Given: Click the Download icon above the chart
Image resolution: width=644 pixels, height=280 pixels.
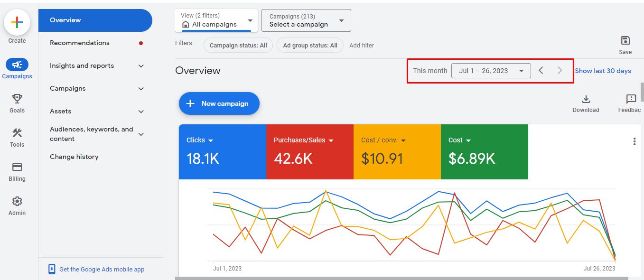Looking at the screenshot, I should pos(586,100).
